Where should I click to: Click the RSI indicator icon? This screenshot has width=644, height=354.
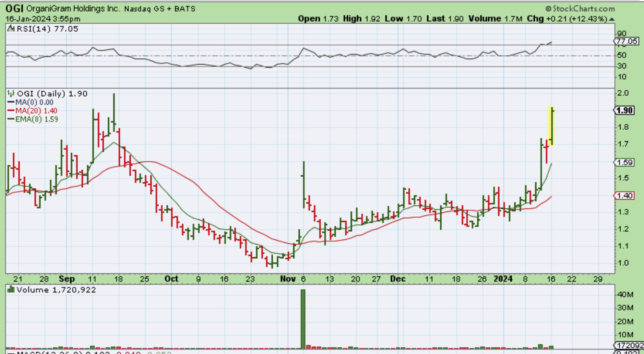coord(11,29)
